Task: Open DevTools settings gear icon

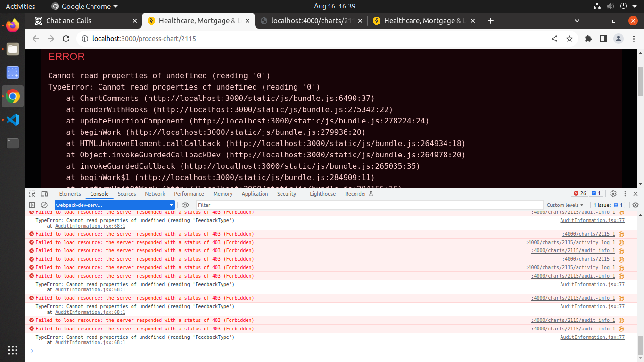Action: point(613,194)
